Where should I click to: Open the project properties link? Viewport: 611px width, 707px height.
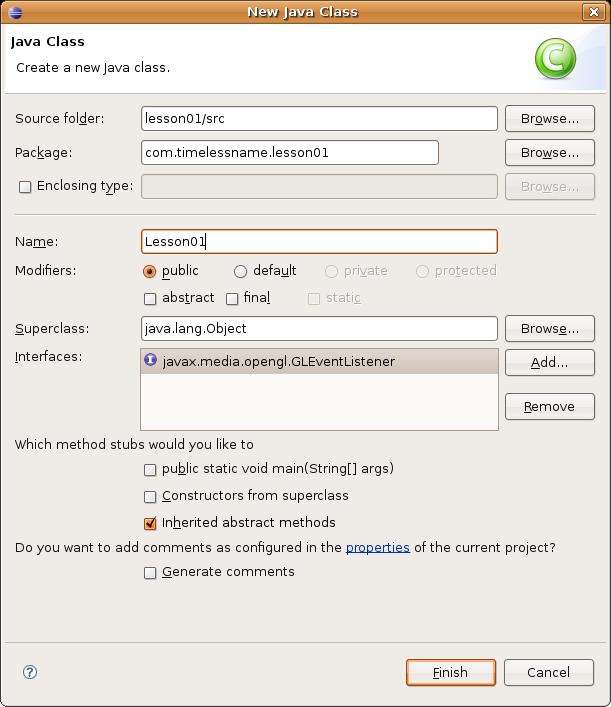click(377, 547)
